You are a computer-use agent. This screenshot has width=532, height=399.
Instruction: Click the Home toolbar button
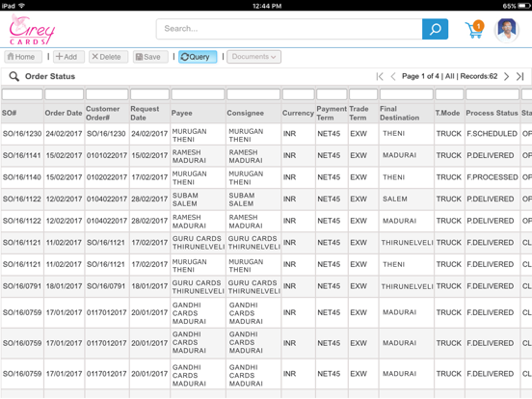tap(23, 57)
